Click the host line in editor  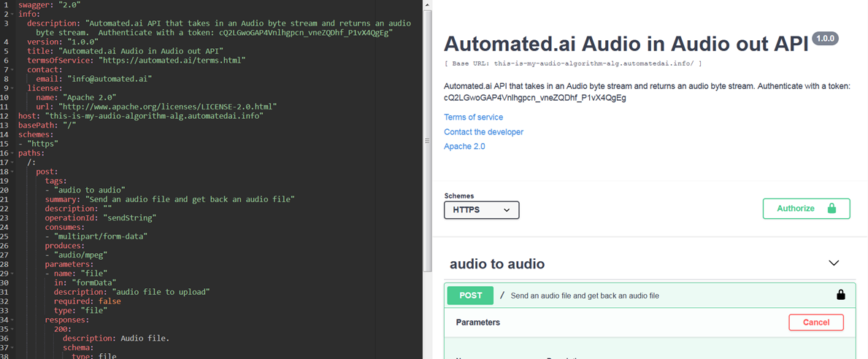point(141,116)
